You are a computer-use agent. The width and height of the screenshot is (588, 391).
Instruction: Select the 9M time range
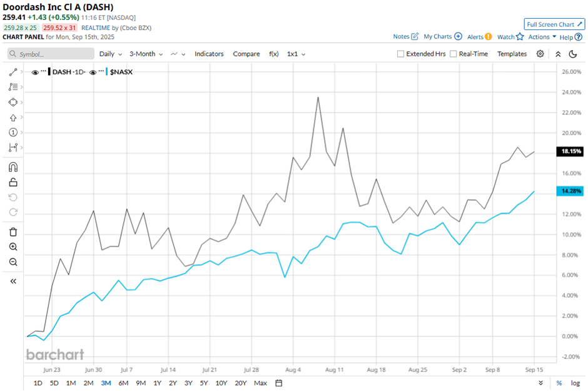[141, 383]
